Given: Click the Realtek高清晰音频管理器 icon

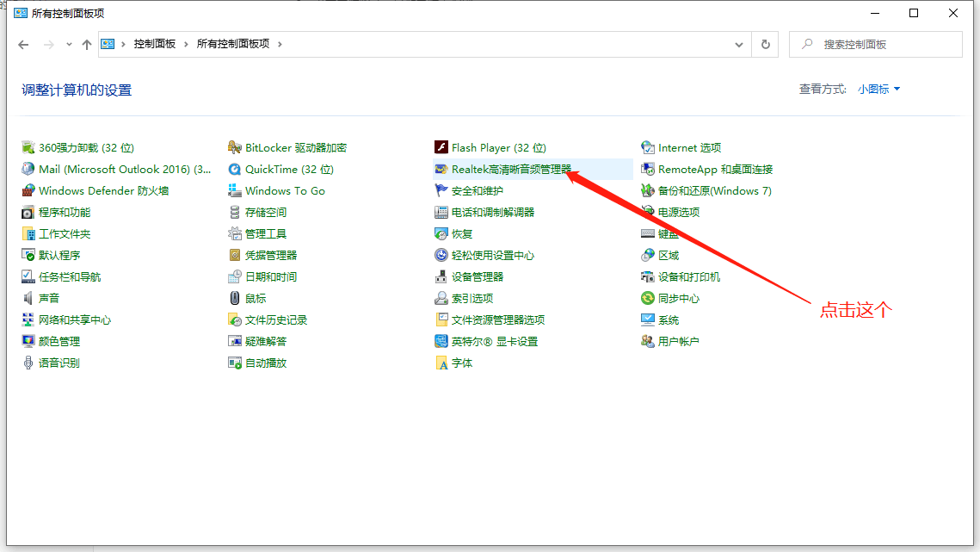Looking at the screenshot, I should click(x=441, y=169).
